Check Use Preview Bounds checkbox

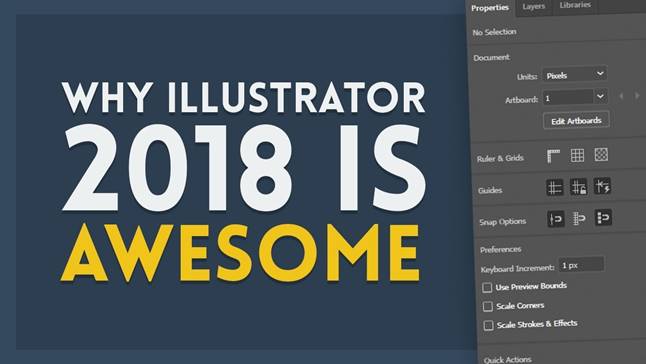[487, 287]
